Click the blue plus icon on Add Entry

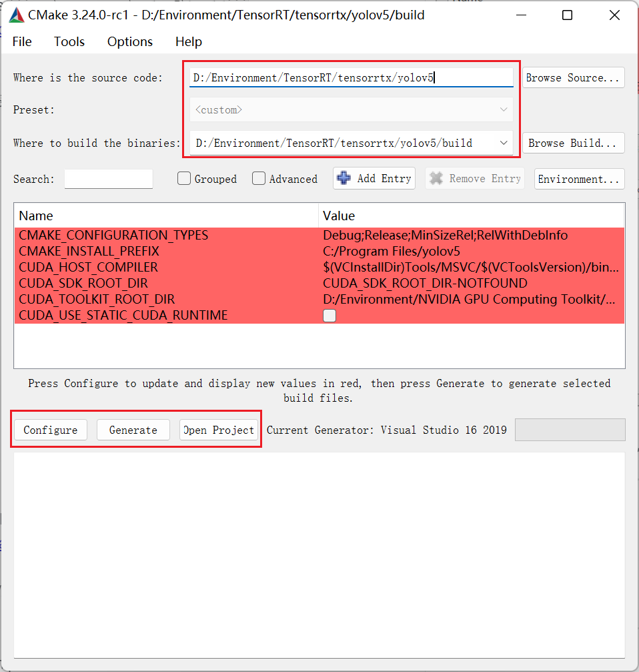click(344, 178)
